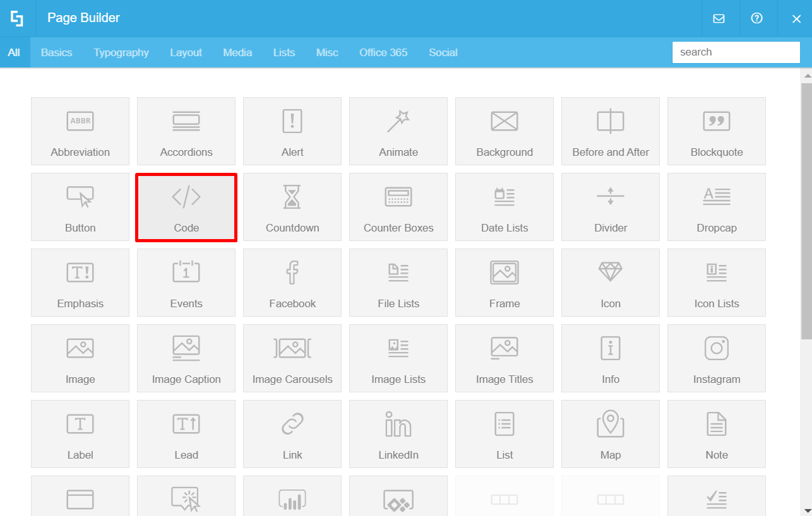The image size is (812, 516).
Task: Add a Counter Boxes element
Action: [x=398, y=207]
